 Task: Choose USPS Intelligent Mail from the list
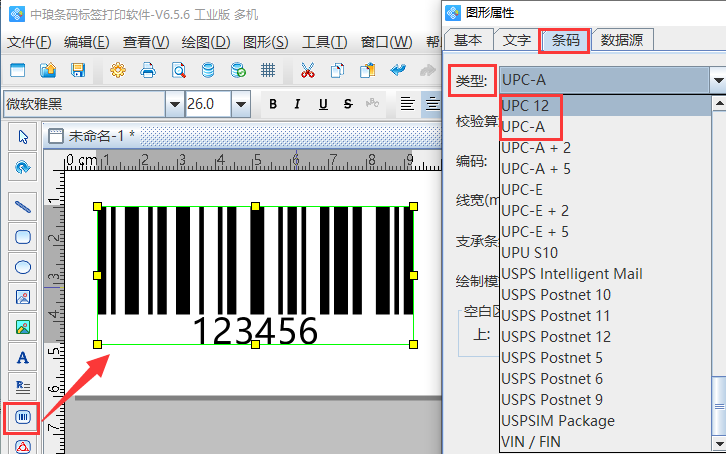[606, 274]
